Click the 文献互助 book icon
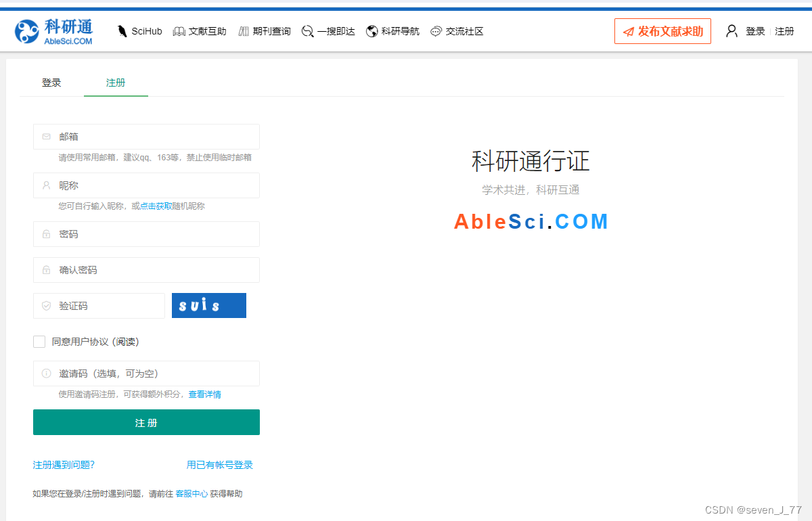This screenshot has height=521, width=812. (179, 31)
